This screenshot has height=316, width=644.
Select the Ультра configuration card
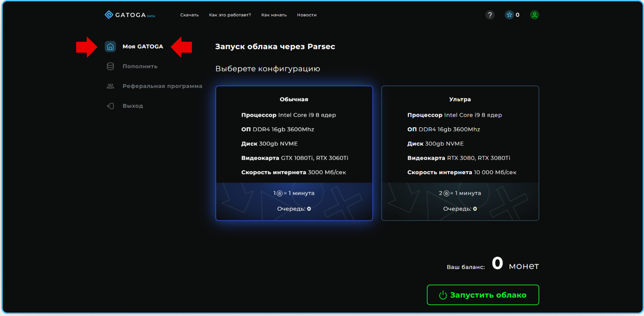(x=460, y=153)
